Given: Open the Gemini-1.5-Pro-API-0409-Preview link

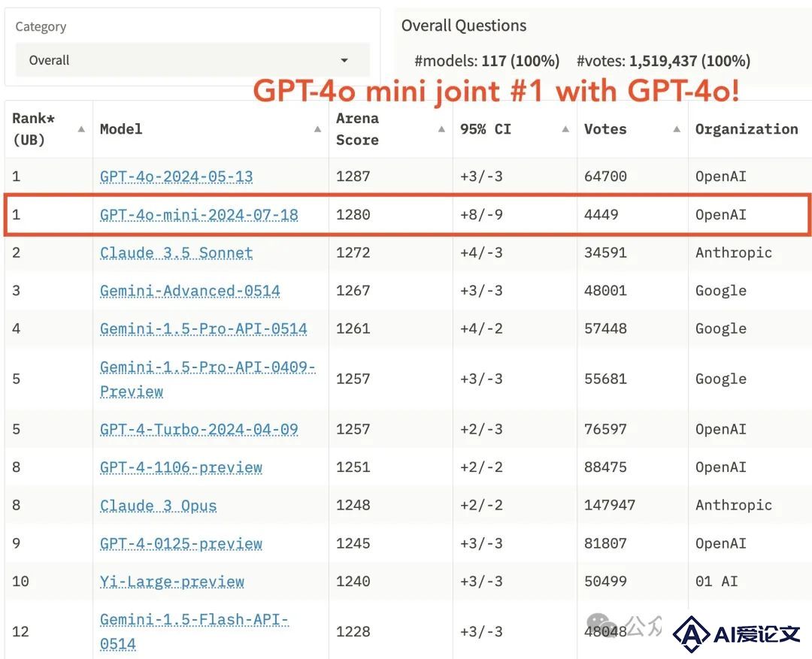Looking at the screenshot, I should click(208, 379).
